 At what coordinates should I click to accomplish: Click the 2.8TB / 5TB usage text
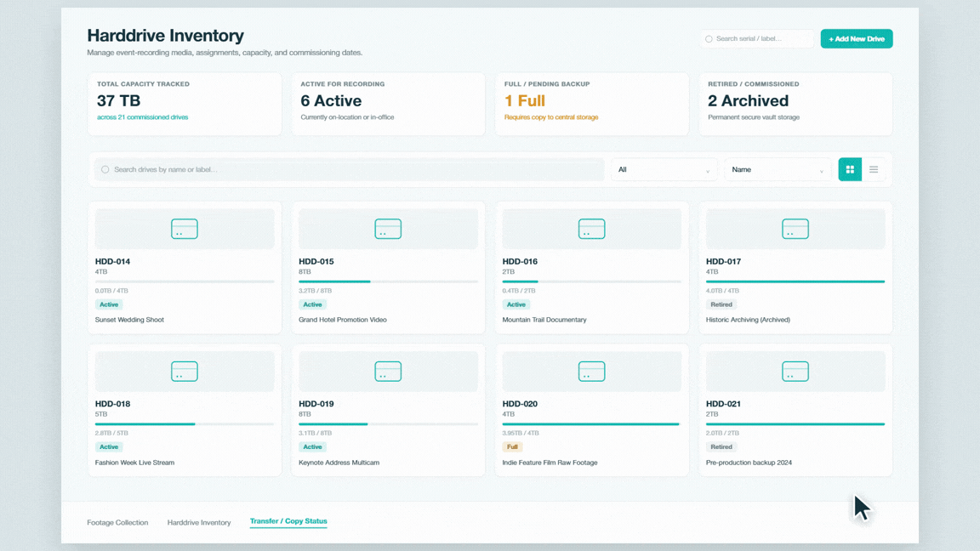111,433
